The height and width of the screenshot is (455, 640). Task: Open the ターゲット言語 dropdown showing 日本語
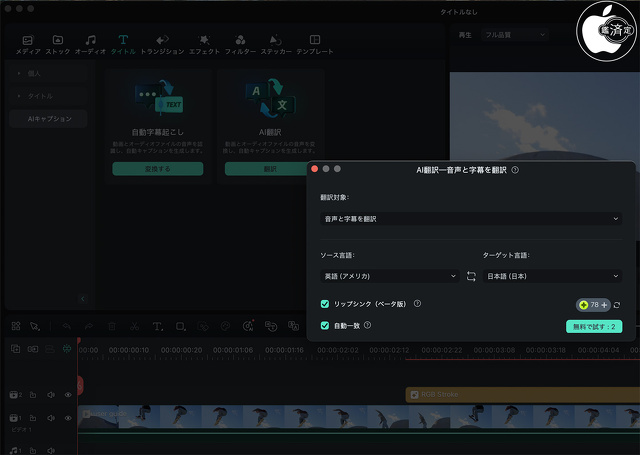tap(552, 276)
